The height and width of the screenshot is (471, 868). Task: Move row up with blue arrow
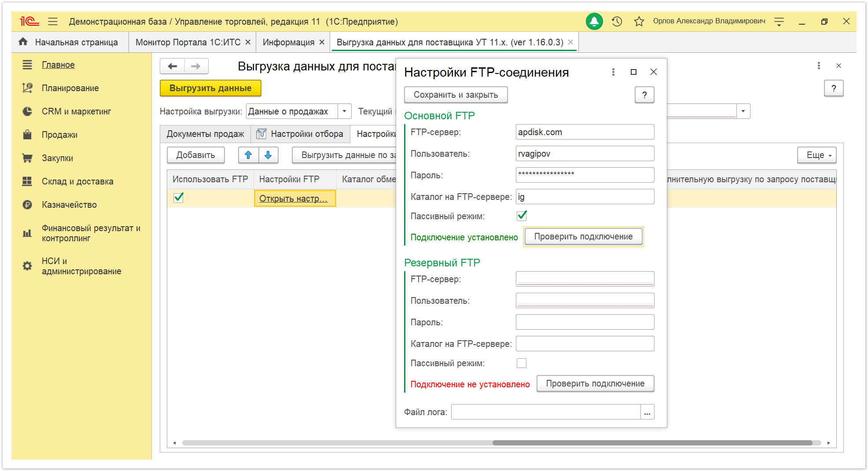pos(248,155)
